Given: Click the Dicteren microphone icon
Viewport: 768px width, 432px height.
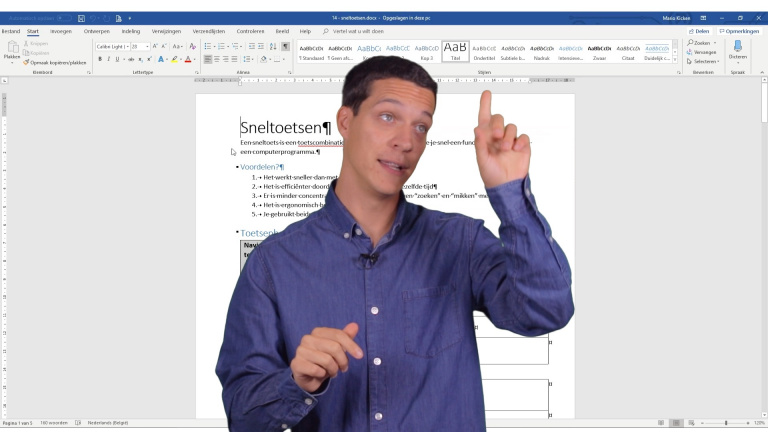Looking at the screenshot, I should [x=738, y=47].
